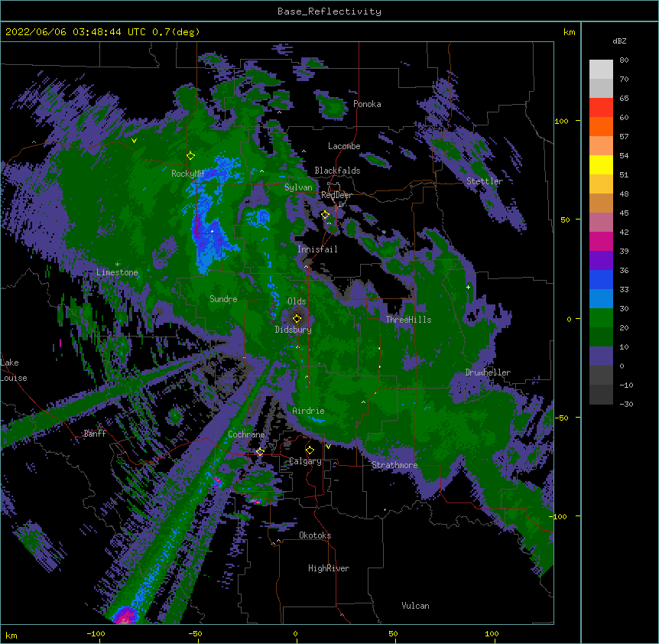This screenshot has width=659, height=644.
Task: Click the yellow V marker east of Calgary's diamond
Action: [328, 447]
